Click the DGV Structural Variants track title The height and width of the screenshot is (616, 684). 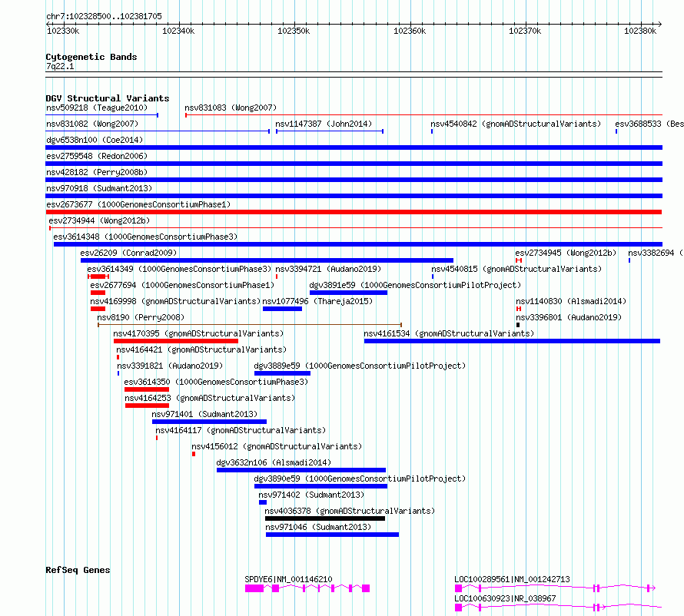pos(108,98)
